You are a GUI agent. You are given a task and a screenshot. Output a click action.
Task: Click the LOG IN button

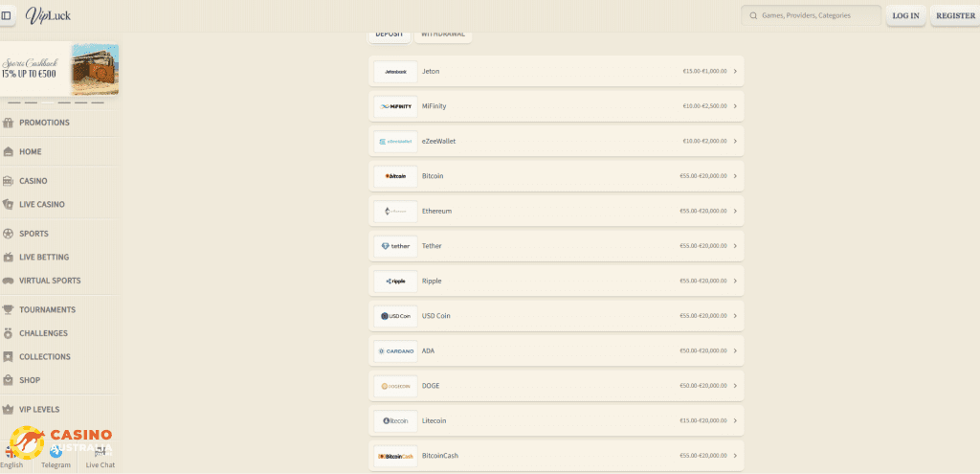pyautogui.click(x=905, y=15)
